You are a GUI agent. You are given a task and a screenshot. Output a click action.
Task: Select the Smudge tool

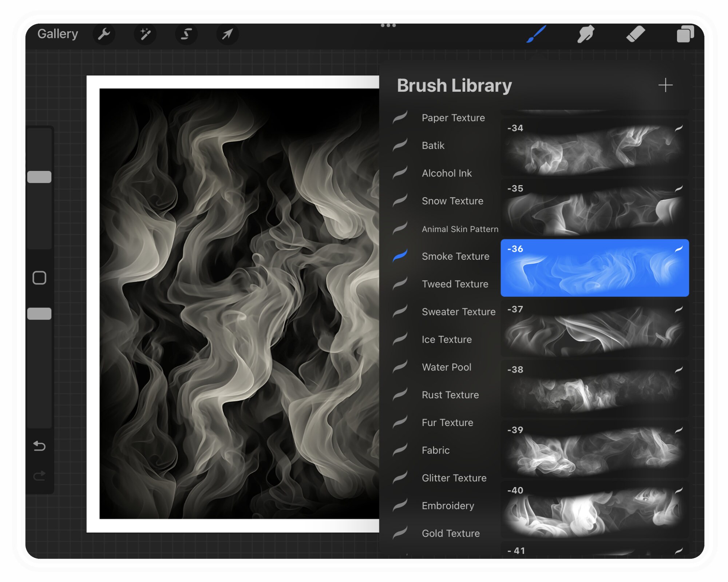tap(585, 34)
